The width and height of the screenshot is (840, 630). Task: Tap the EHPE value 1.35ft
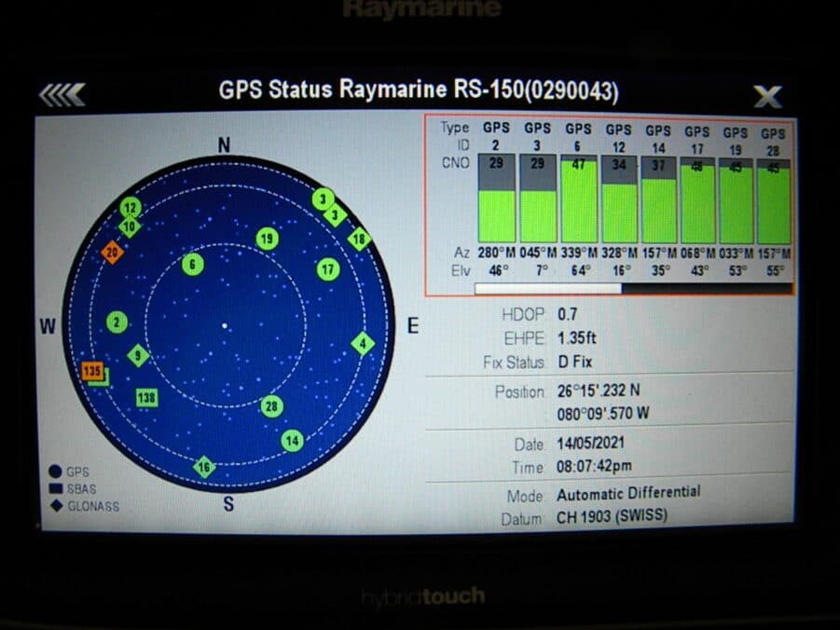[x=576, y=338]
